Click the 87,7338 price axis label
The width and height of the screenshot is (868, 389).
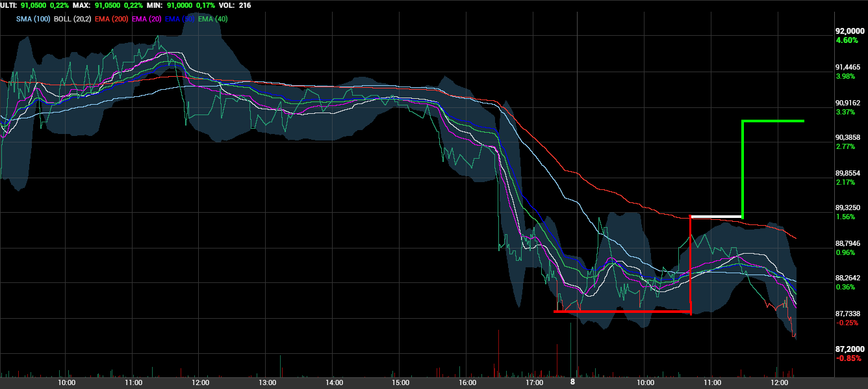pyautogui.click(x=849, y=313)
